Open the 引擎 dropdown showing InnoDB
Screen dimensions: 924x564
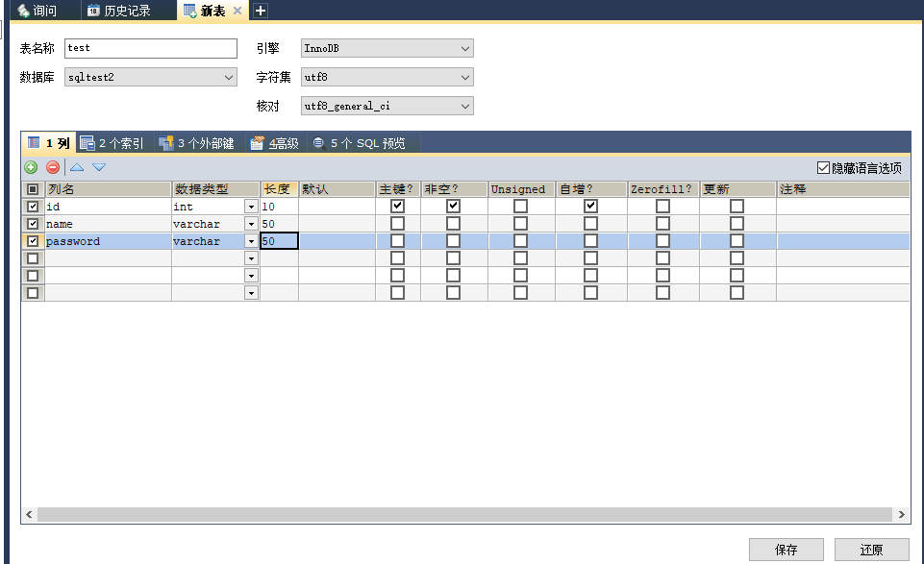click(x=466, y=48)
